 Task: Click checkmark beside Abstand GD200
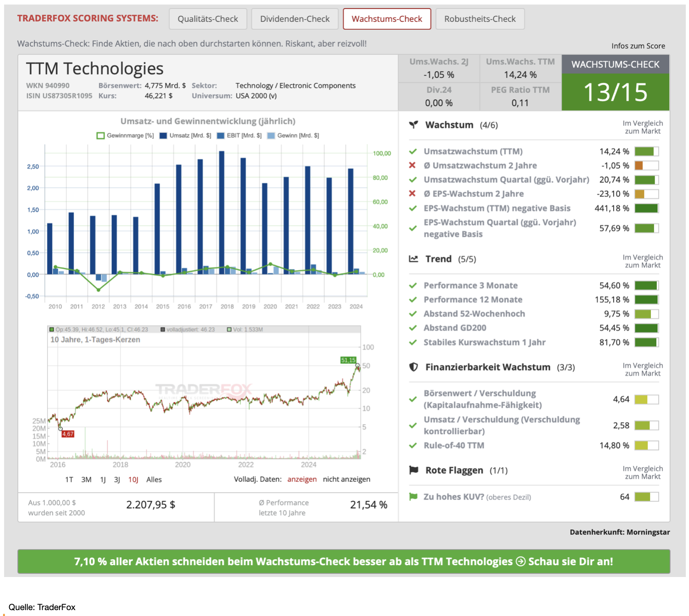(x=413, y=328)
